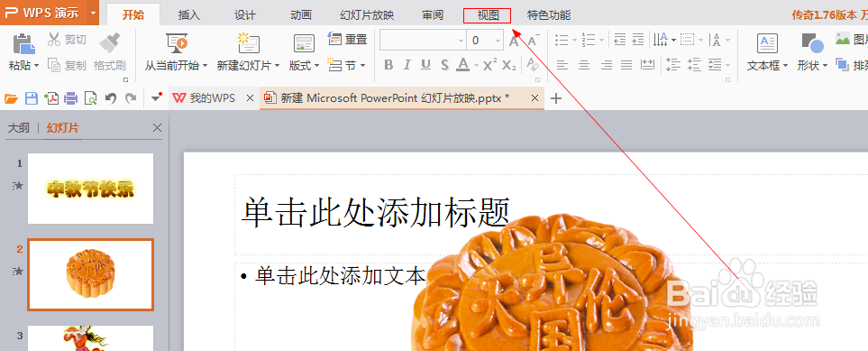Switch to 我的WPS document tab
868x351 pixels.
click(213, 98)
